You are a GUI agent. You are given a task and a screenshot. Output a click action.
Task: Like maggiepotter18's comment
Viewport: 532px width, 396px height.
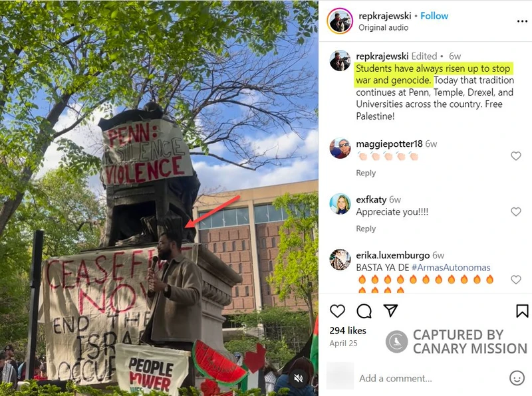point(516,156)
